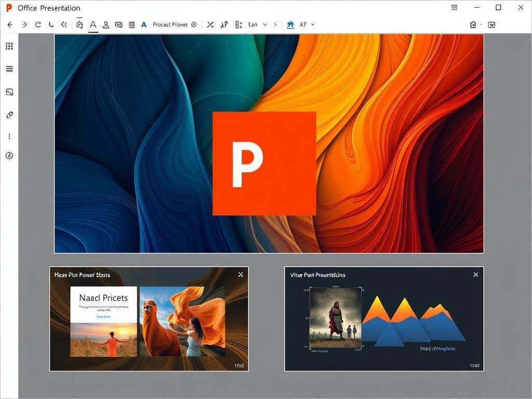Click the forward arrow next to back arrow
Screen dimensions: 532x399
coord(24,25)
